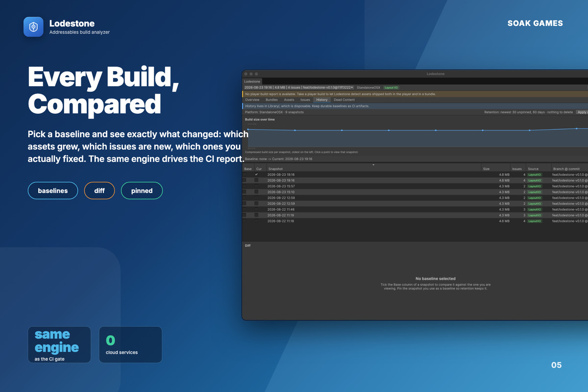Viewport: 588px width, 392px height.
Task: Select snapshot row 2026-08-22 11:46
Action: [x=415, y=209]
